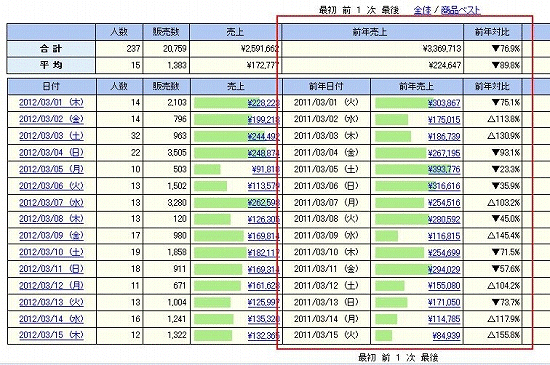This screenshot has height=365, width=550.
Task: Click previous-year sales ¥116,815 link
Action: 444,236
